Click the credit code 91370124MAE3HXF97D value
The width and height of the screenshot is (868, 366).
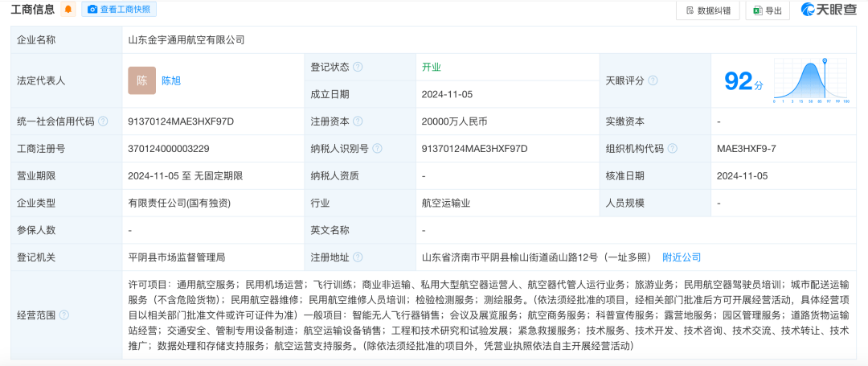(x=181, y=121)
